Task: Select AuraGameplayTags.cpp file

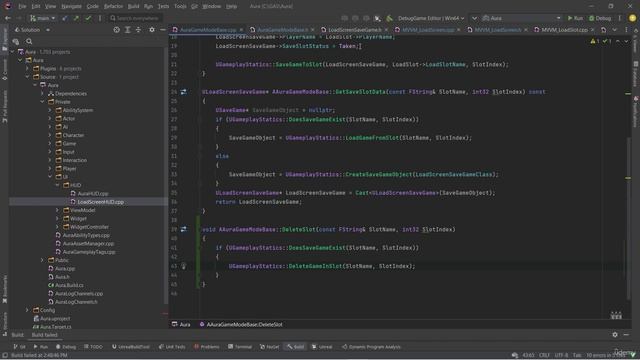Action: [89, 252]
